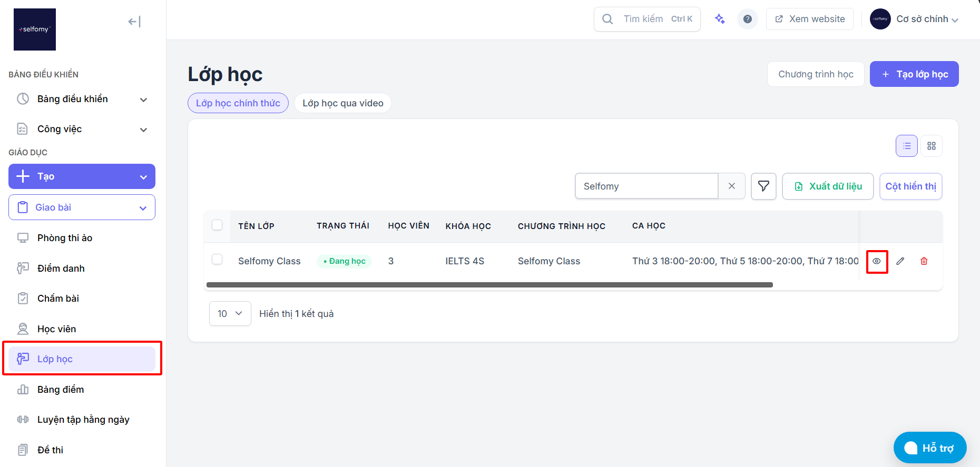Click the Tạo lớp học button
Screen dimensions: 980x467
click(x=914, y=74)
